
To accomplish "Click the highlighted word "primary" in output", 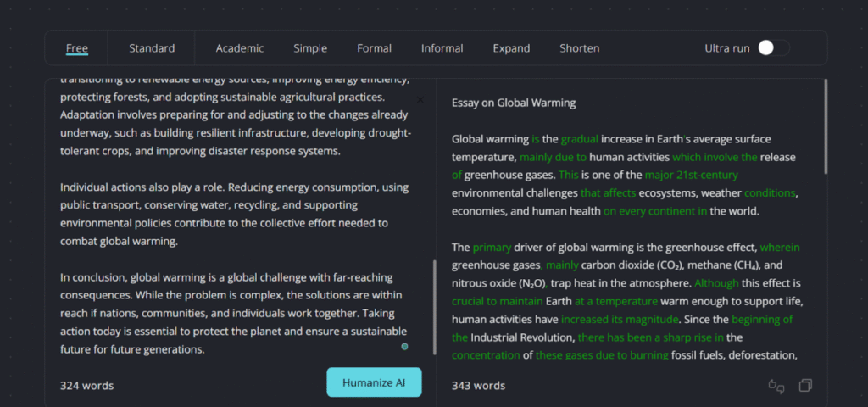I will pos(492,248).
